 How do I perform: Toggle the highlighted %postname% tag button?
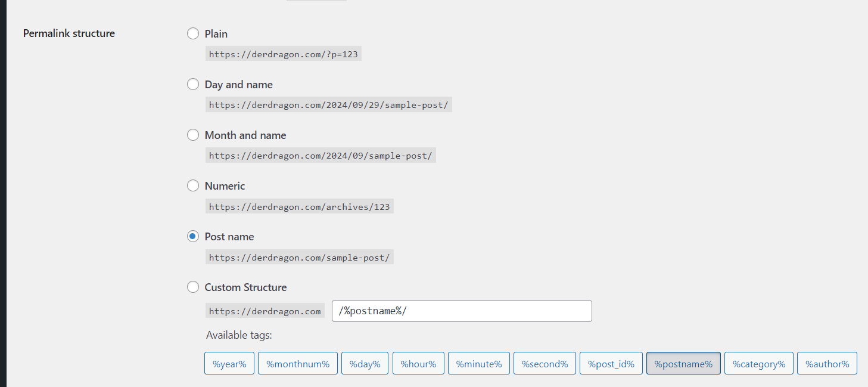(683, 364)
